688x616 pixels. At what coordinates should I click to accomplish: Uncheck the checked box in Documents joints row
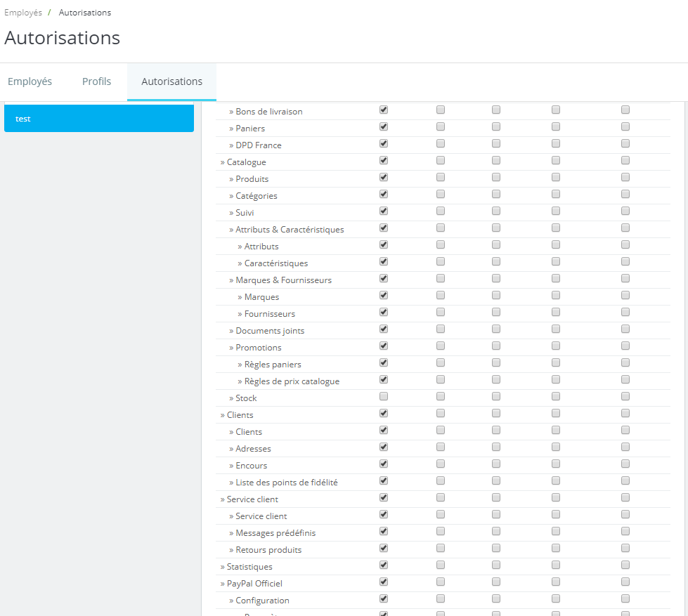(x=384, y=329)
